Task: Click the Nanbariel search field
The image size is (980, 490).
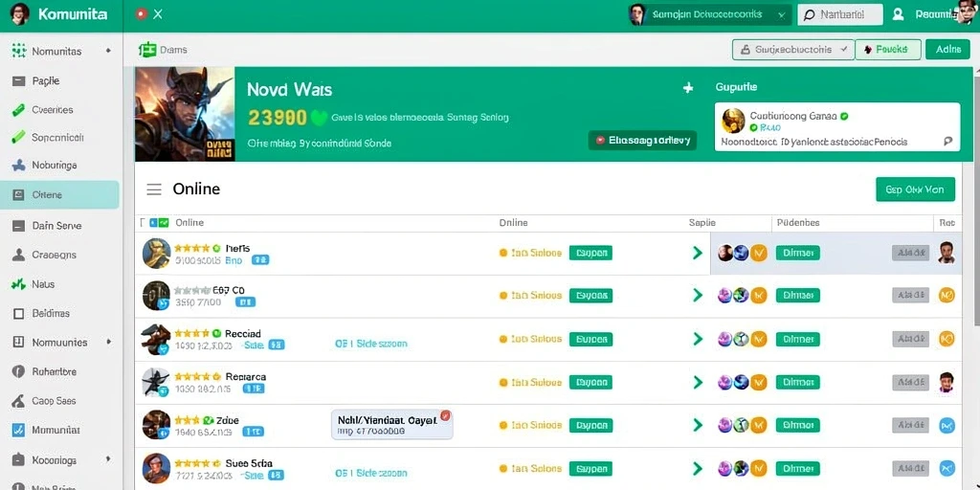Action: click(840, 14)
